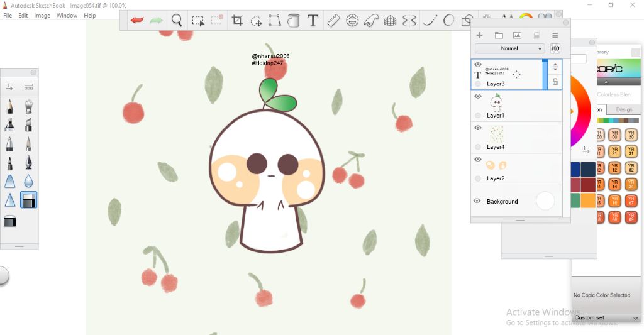644x335 pixels.
Task: Select the Smear cone brush
Action: [10, 181]
